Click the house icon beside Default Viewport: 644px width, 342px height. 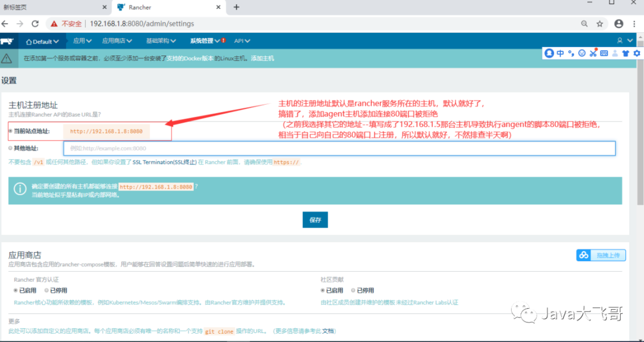[x=29, y=42]
